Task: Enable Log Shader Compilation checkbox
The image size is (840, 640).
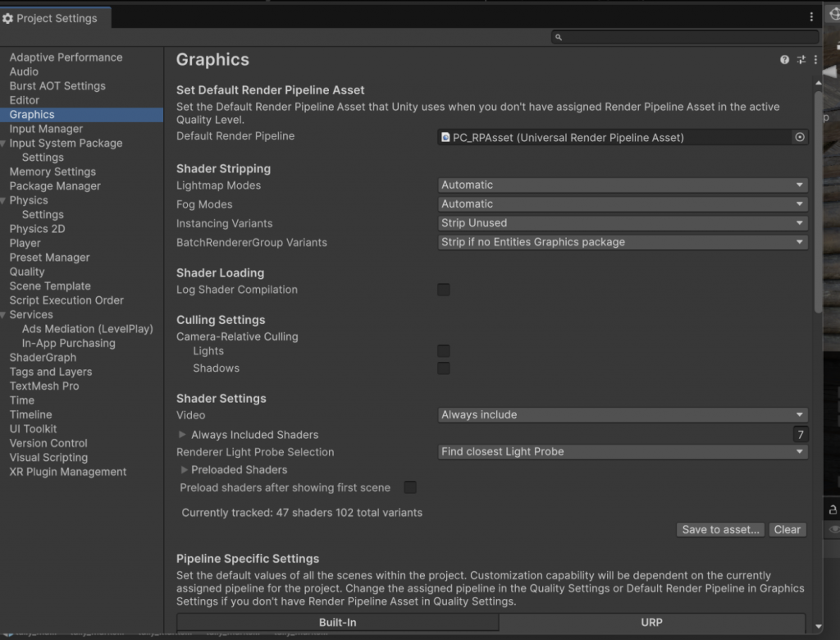Action: (x=444, y=290)
